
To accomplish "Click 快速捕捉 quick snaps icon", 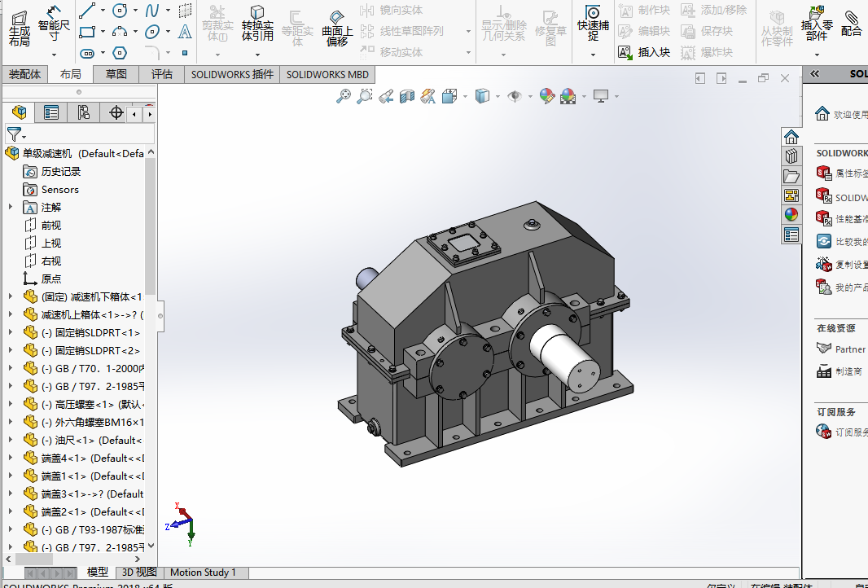I will click(593, 24).
